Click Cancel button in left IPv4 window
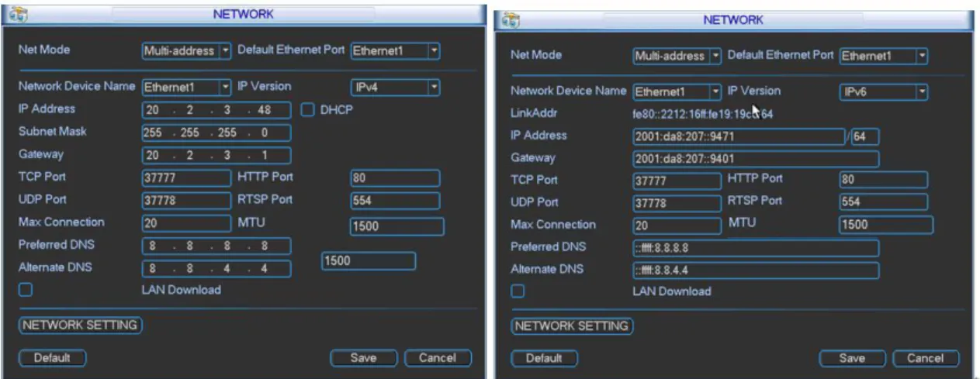The height and width of the screenshot is (379, 980). click(x=438, y=358)
